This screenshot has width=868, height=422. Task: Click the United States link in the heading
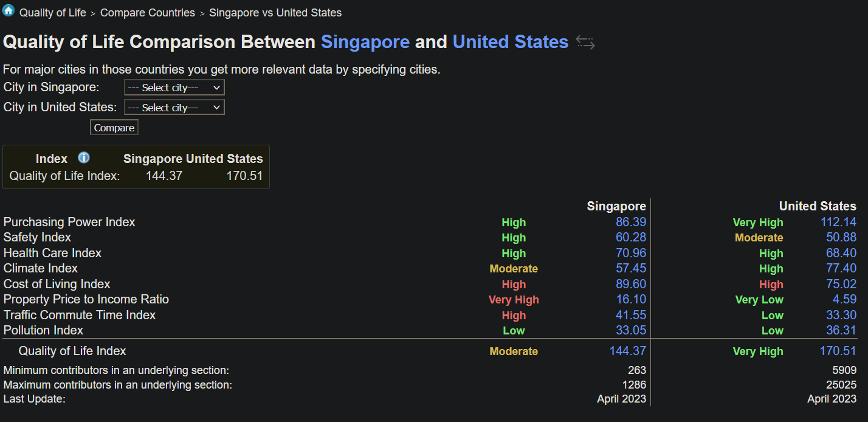pos(511,42)
